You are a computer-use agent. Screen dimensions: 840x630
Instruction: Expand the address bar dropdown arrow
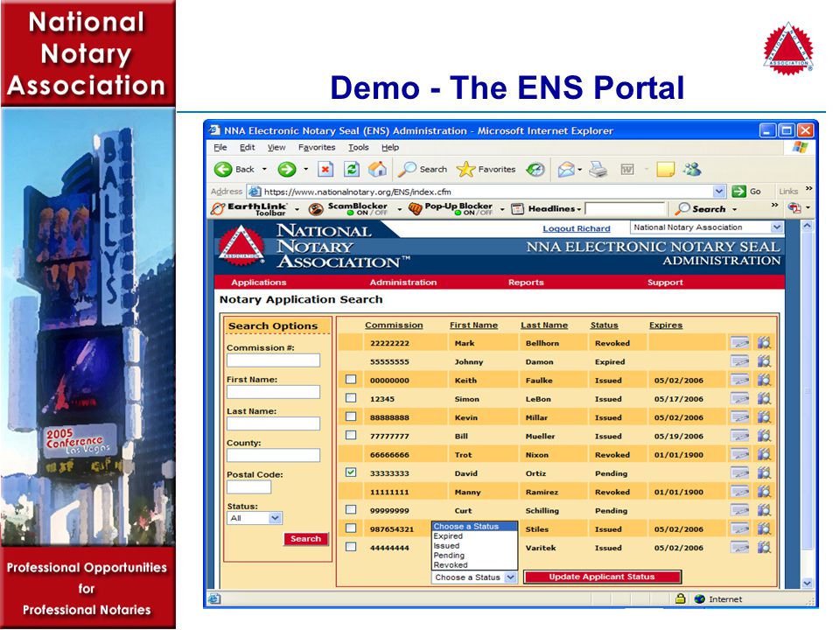point(719,192)
